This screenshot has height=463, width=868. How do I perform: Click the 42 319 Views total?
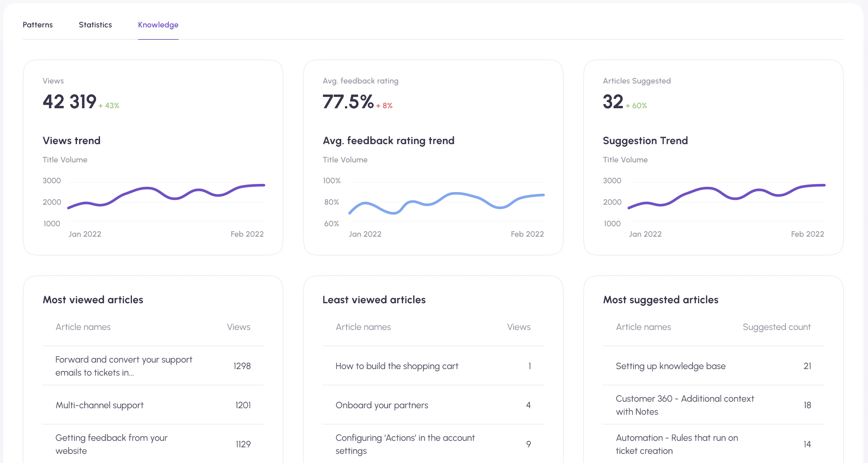[x=69, y=101]
